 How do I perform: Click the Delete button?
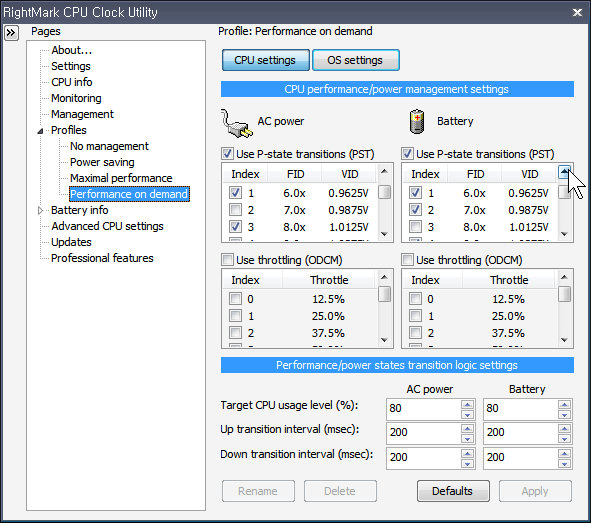point(340,491)
